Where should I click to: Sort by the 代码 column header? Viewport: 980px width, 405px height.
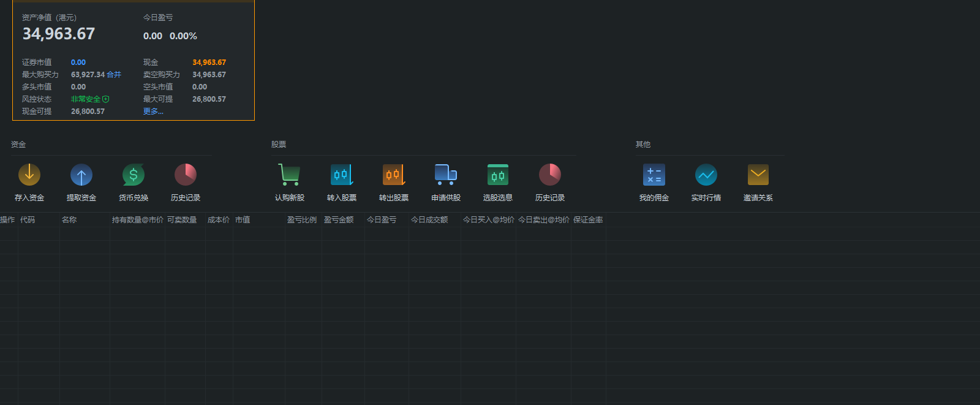coord(28,220)
